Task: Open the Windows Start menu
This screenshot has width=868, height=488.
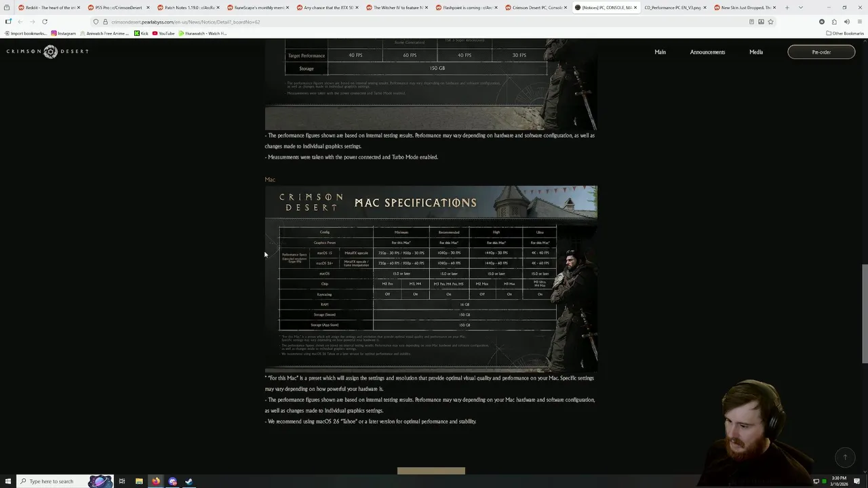Action: (x=7, y=481)
